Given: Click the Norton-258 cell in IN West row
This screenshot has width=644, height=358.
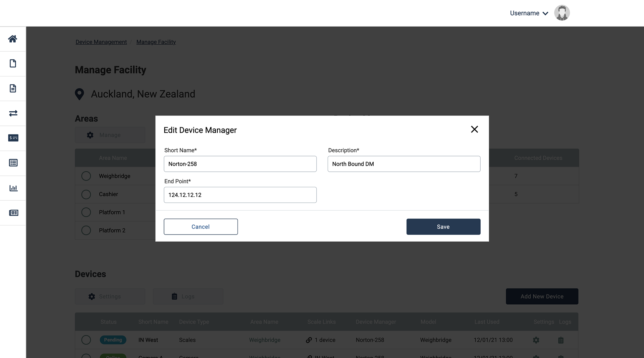Looking at the screenshot, I should (370, 340).
